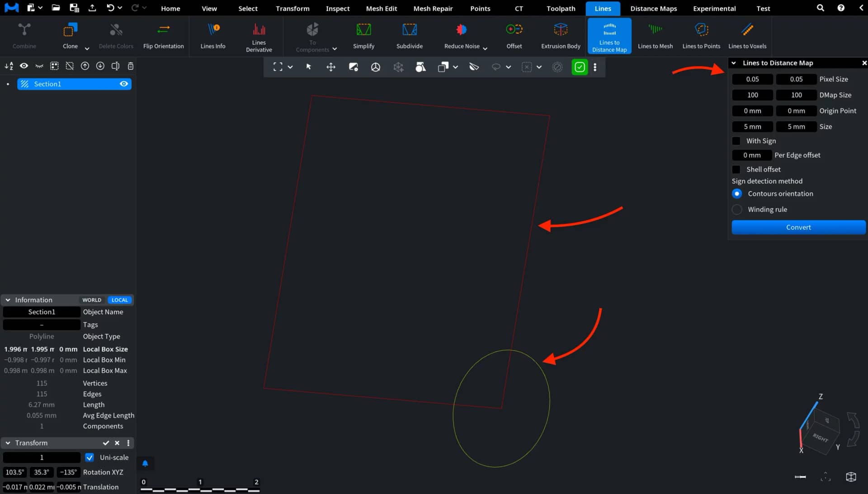Image resolution: width=868 pixels, height=494 pixels.
Task: Select Contours orientation radio button
Action: click(x=737, y=193)
